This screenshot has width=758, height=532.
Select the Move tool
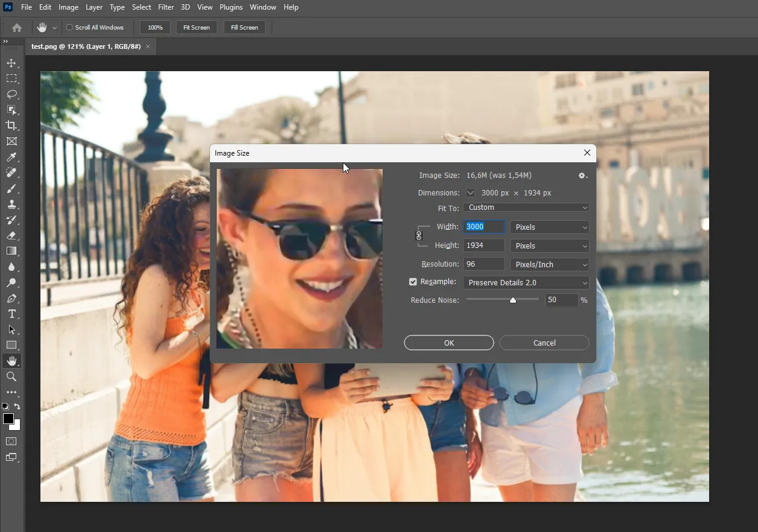point(12,63)
